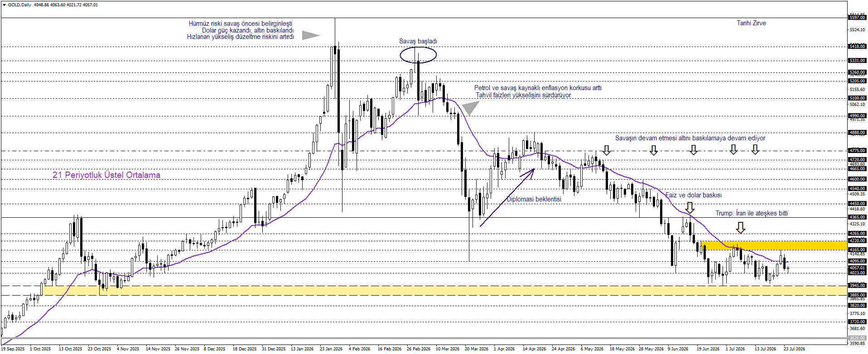
Task: Click the '26 Nov 2025' date on time axis
Action: point(187,349)
